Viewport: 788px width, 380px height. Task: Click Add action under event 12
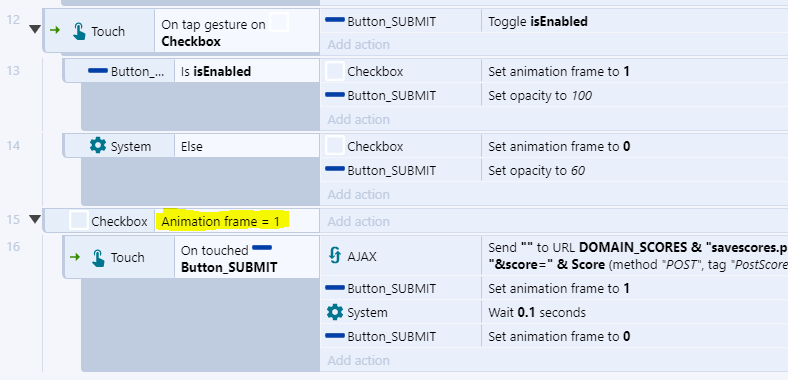pyautogui.click(x=358, y=45)
